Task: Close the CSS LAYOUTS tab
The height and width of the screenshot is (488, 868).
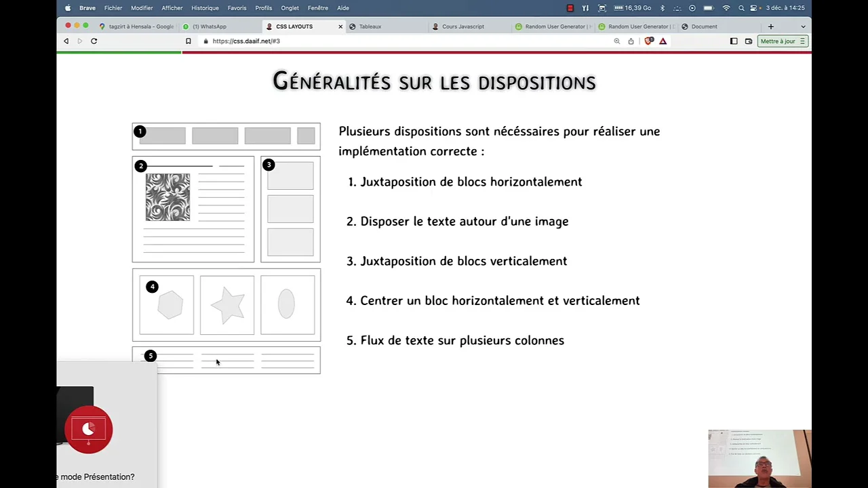Action: [340, 26]
